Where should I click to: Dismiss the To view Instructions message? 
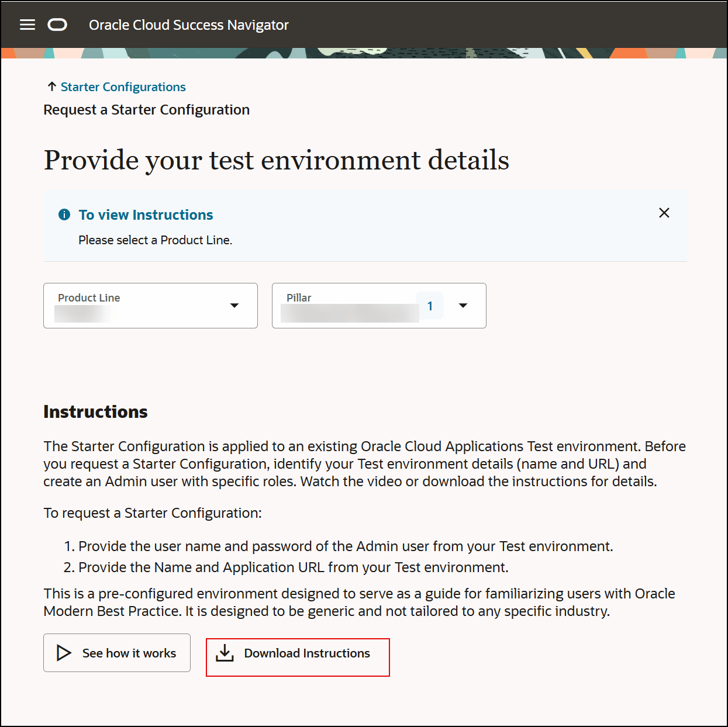[664, 213]
